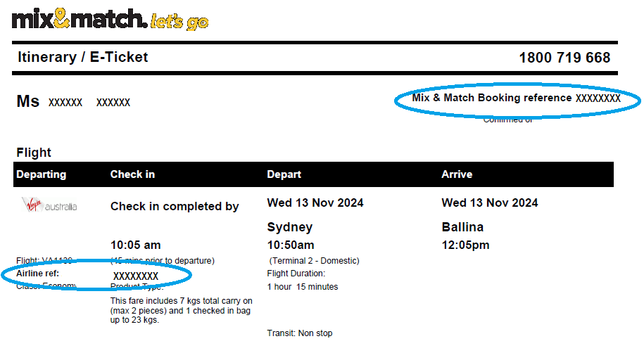Click the departure city Sydney
Screen dimensions: 644x353
coord(290,227)
